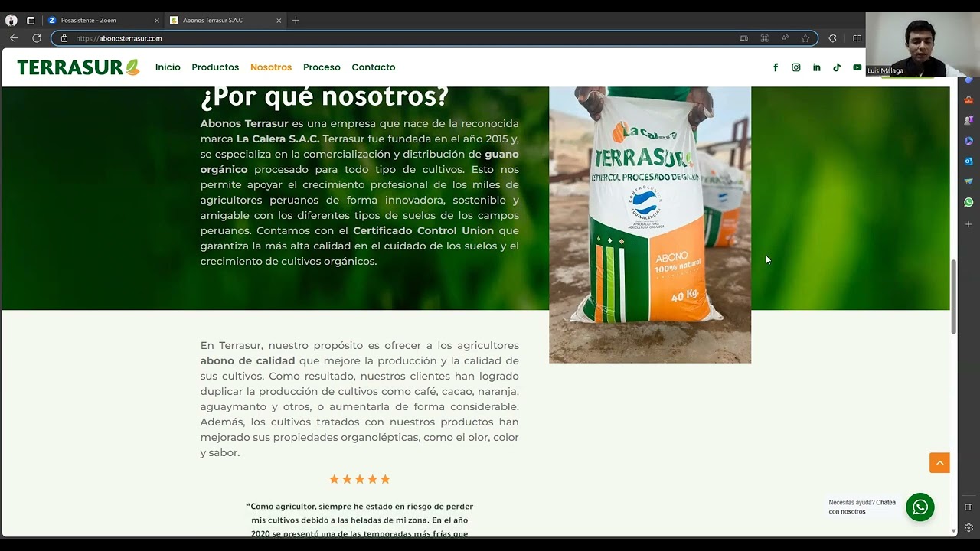Open the tab actions menu icon
The image size is (980, 551).
(31, 20)
